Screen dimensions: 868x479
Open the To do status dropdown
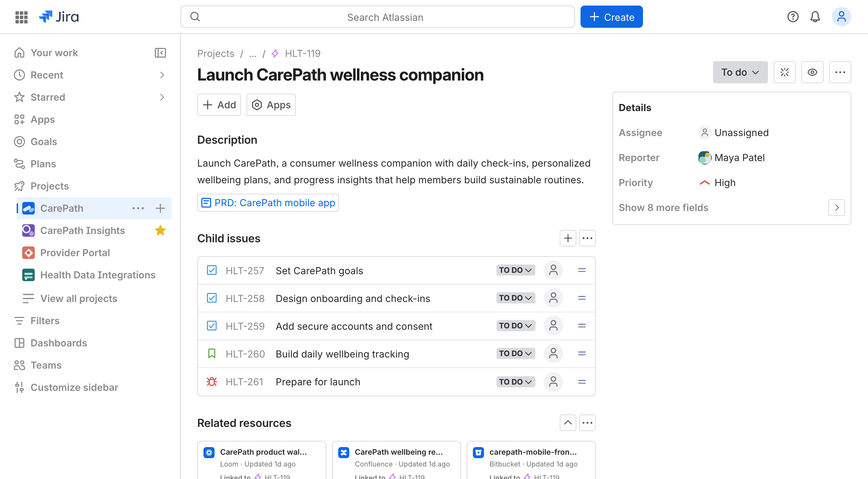740,72
